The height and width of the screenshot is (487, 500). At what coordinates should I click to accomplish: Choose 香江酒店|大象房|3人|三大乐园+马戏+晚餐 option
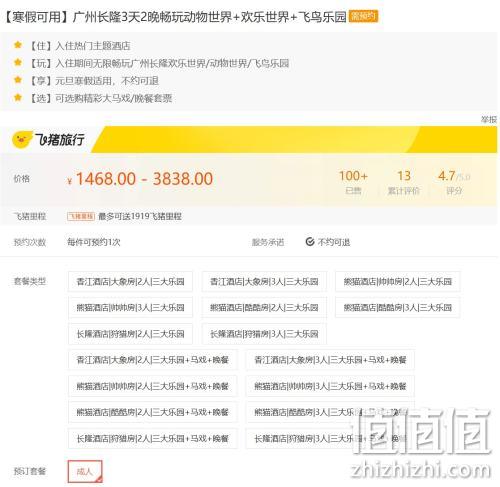(330, 360)
